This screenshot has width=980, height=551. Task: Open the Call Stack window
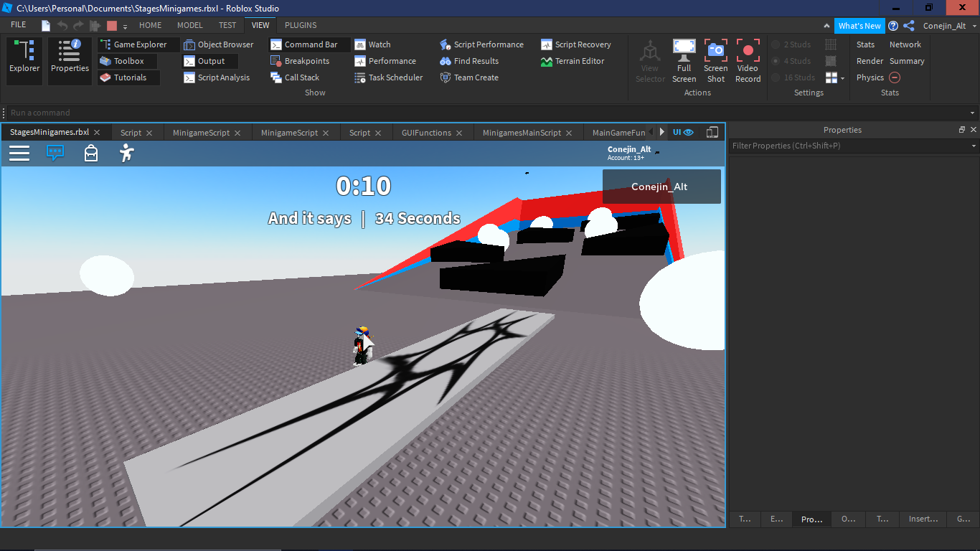295,77
